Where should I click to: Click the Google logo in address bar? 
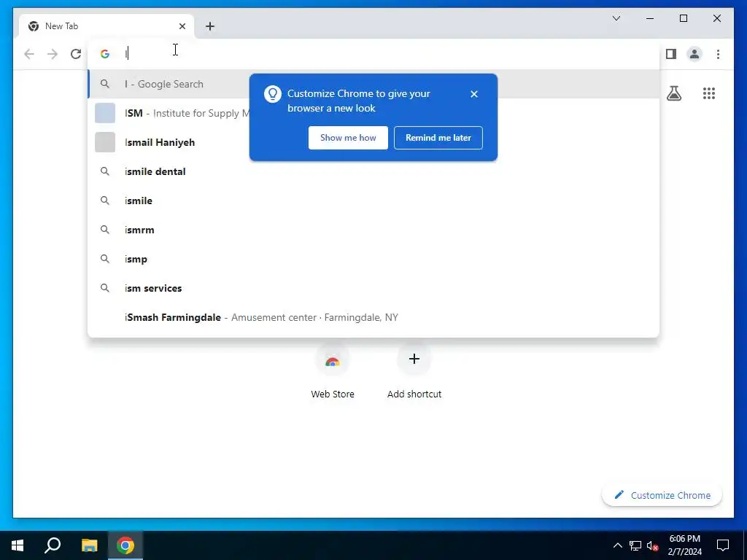pos(105,54)
